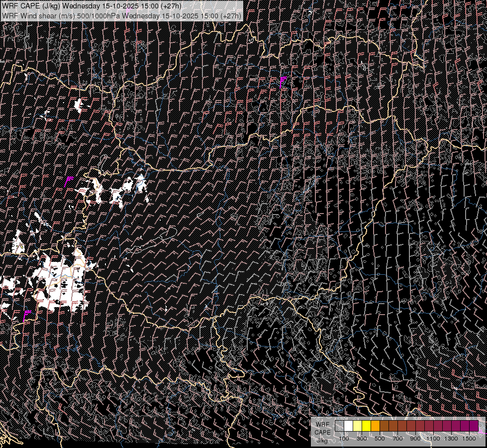Screen dimensions: 487x448
Task: Click the WRF CAPE title line at top
Action: 92,6
